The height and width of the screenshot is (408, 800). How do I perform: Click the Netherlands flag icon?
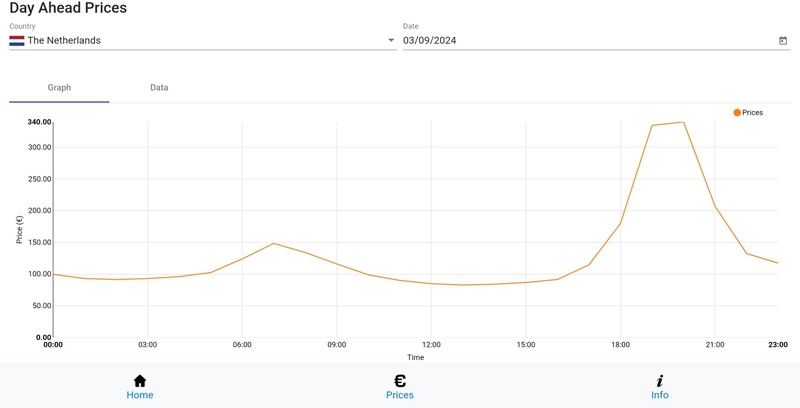coord(16,41)
